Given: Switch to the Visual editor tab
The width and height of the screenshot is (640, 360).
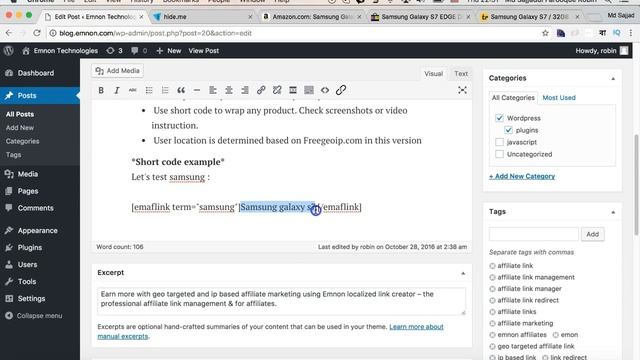Looking at the screenshot, I should [x=433, y=73].
